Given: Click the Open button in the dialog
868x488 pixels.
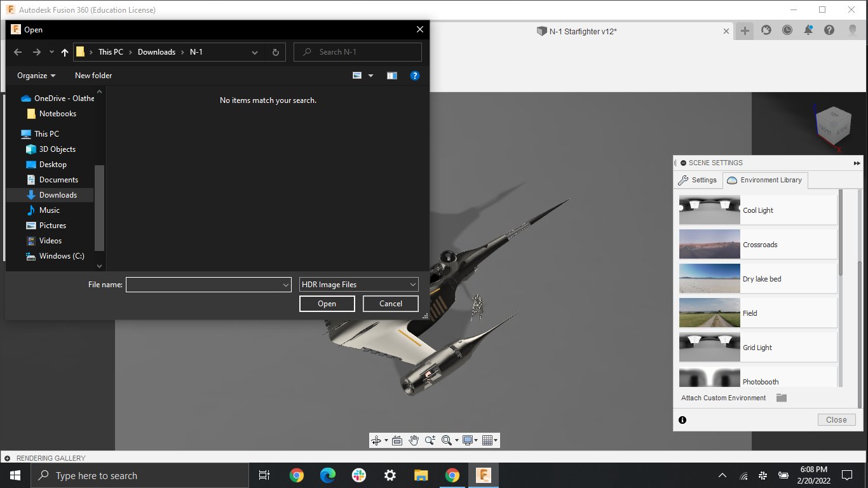Looking at the screenshot, I should click(x=327, y=303).
